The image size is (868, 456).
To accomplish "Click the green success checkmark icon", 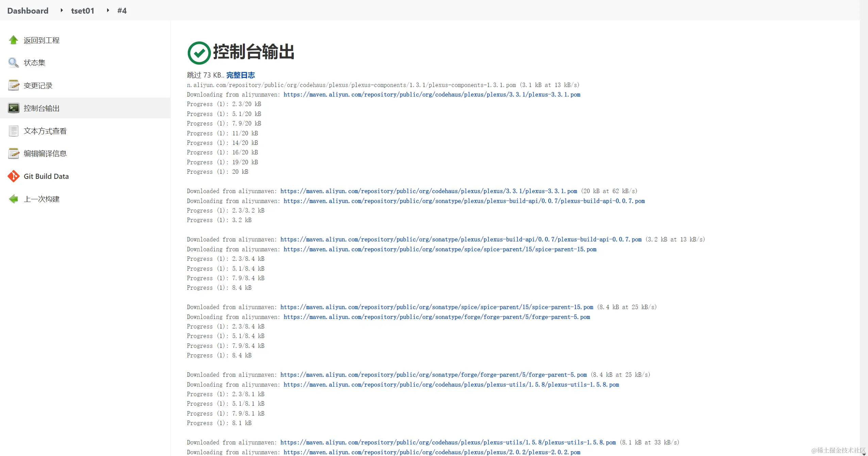I will click(x=199, y=53).
